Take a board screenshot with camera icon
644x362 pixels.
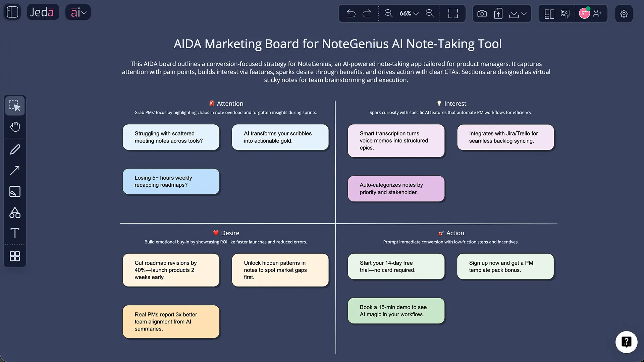482,13
